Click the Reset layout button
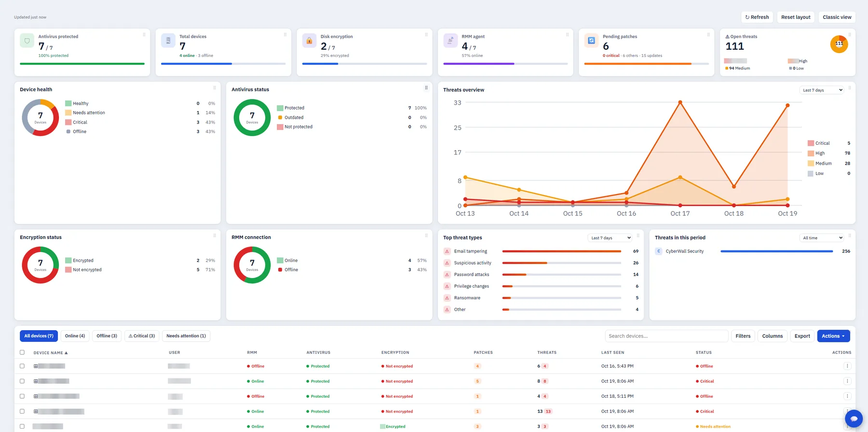The height and width of the screenshot is (432, 868). pyautogui.click(x=796, y=17)
